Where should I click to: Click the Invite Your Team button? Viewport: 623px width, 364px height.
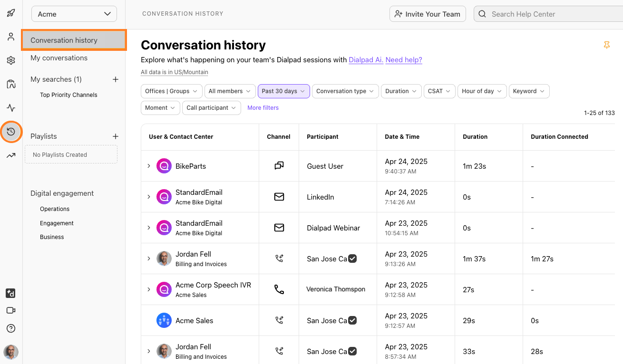coord(428,14)
